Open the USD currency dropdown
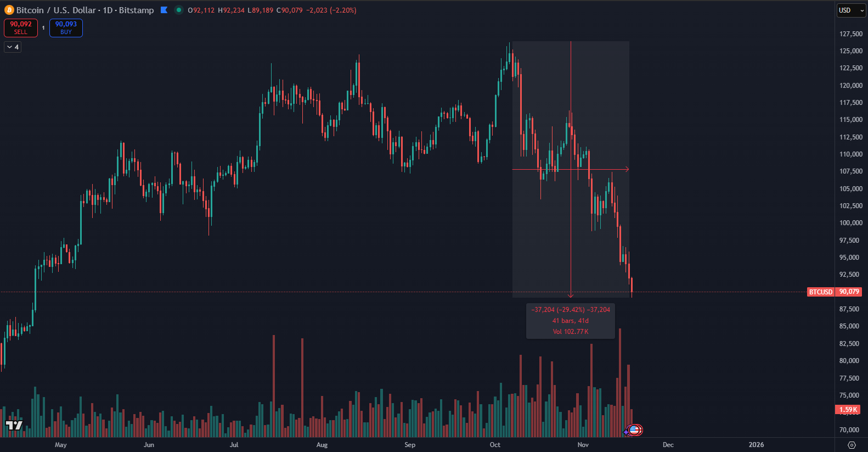The height and width of the screenshot is (452, 868). click(x=850, y=10)
